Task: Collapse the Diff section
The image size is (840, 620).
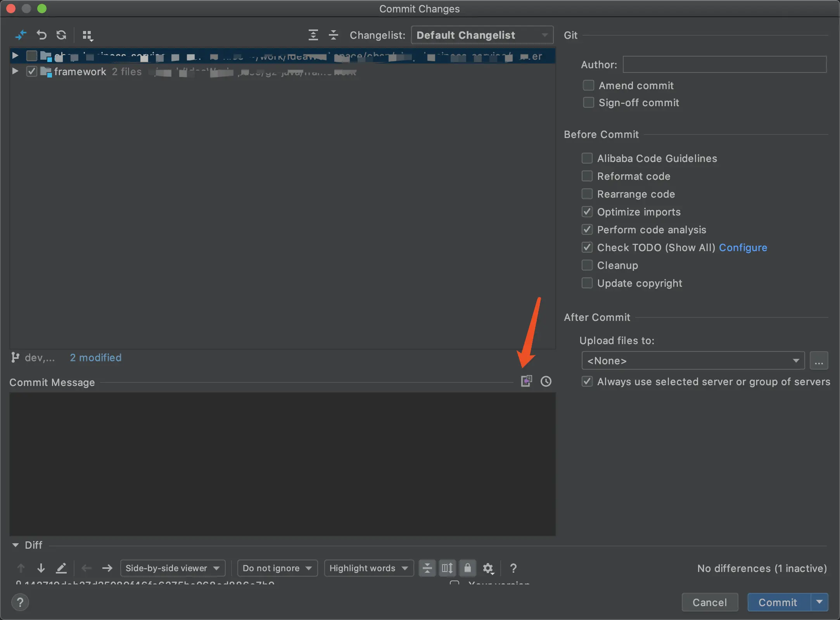Action: (16, 545)
